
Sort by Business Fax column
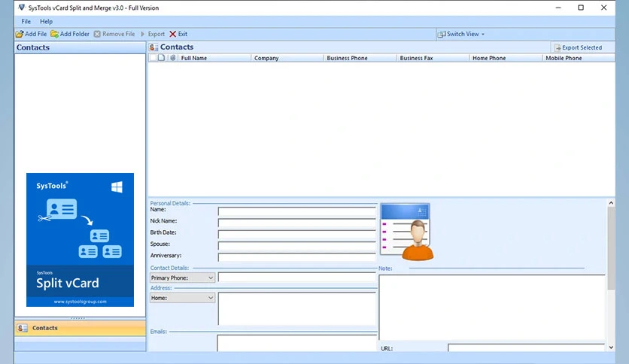[433, 58]
